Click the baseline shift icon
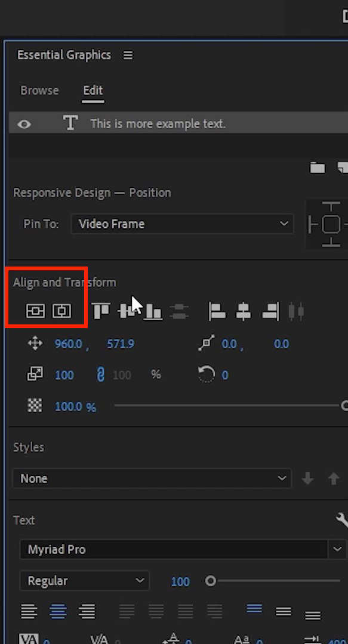 pyautogui.click(x=171, y=638)
